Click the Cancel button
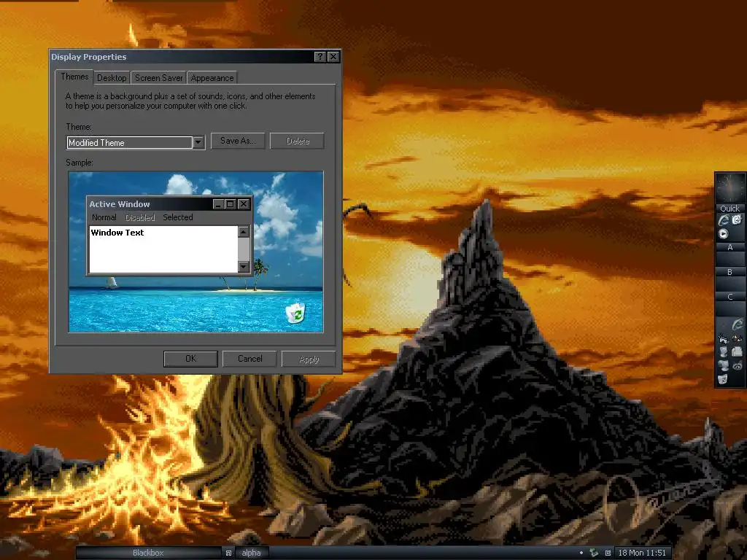Image resolution: width=747 pixels, height=560 pixels. pyautogui.click(x=249, y=359)
